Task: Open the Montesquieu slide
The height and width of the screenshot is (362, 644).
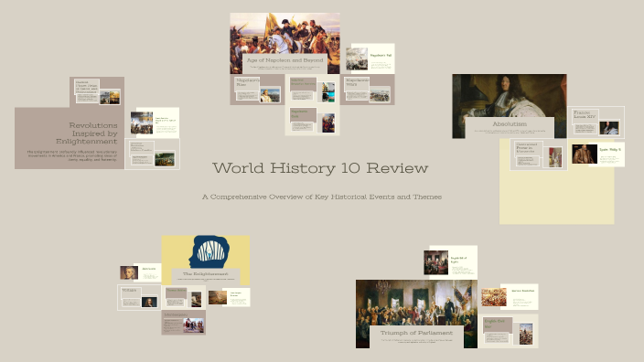Action: [x=184, y=322]
